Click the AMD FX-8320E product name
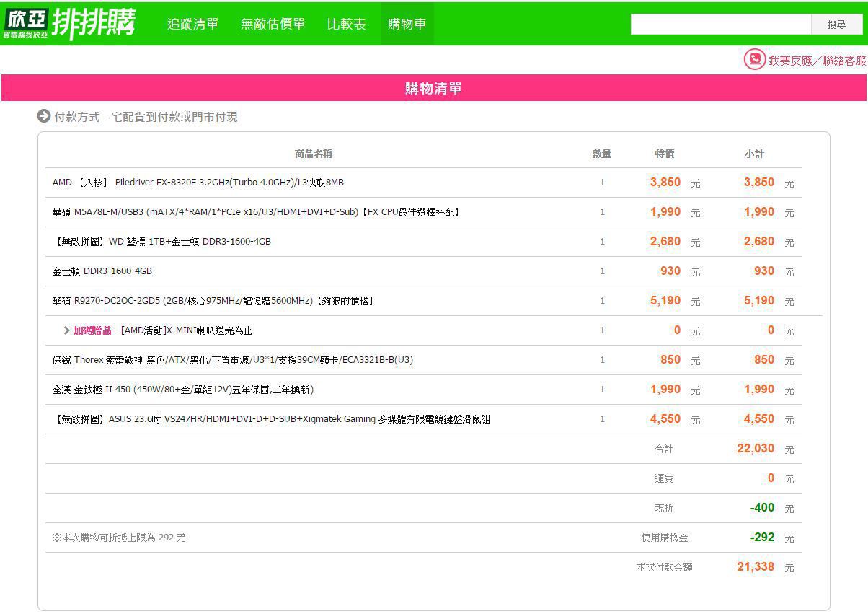 [x=198, y=183]
